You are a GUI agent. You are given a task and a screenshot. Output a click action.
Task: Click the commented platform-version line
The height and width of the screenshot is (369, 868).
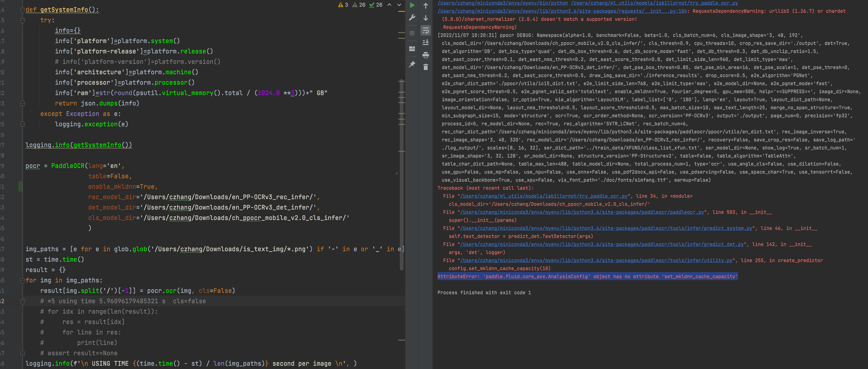(138, 62)
